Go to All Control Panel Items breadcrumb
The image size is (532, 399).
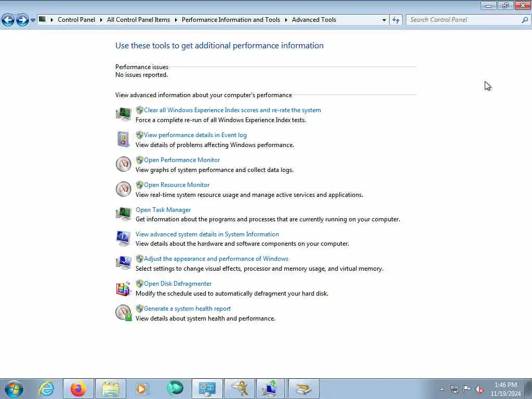(x=138, y=20)
